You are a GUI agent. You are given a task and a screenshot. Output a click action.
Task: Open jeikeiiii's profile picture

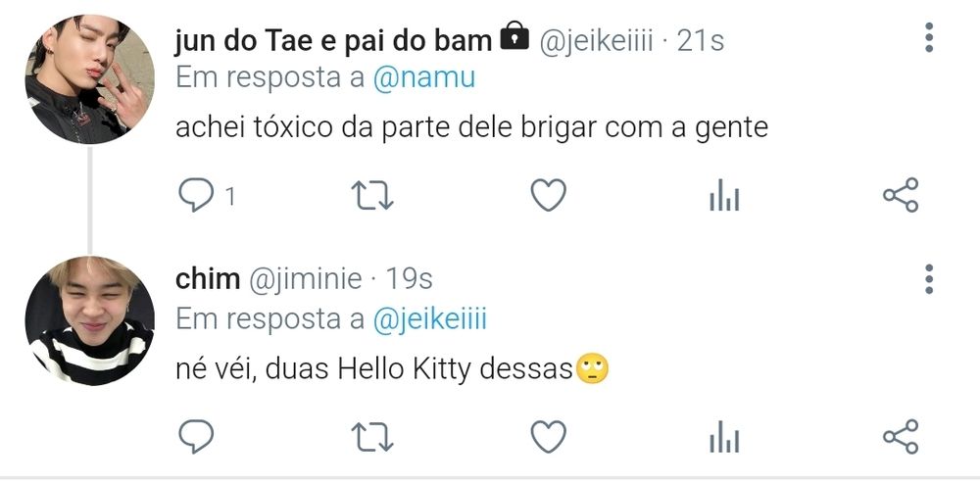[89, 80]
